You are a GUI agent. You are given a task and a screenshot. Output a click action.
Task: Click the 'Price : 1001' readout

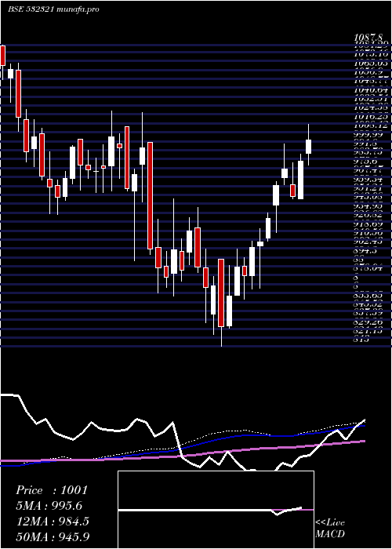tap(52, 490)
